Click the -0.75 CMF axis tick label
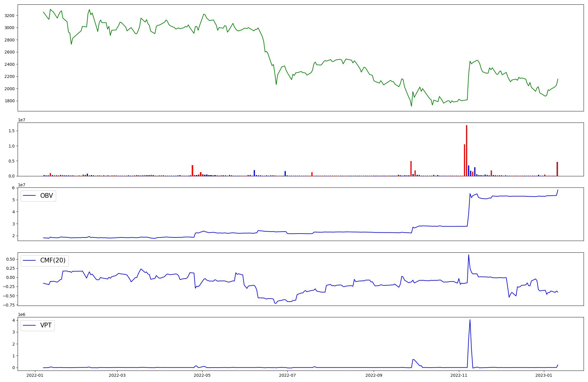This screenshot has width=588, height=382. coord(8,305)
